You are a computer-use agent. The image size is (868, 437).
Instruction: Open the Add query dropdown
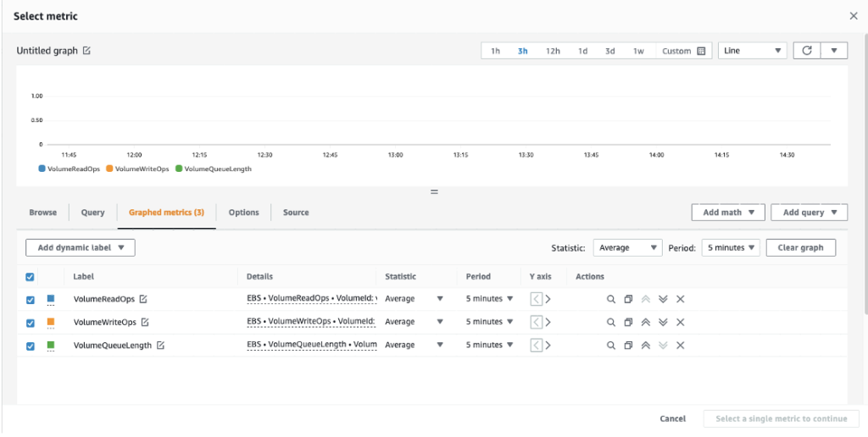(x=810, y=213)
